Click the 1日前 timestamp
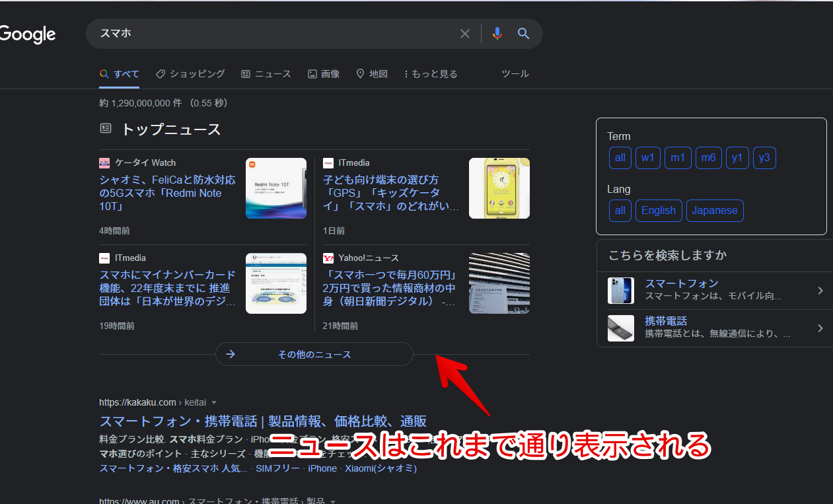This screenshot has width=833, height=504. click(x=334, y=231)
